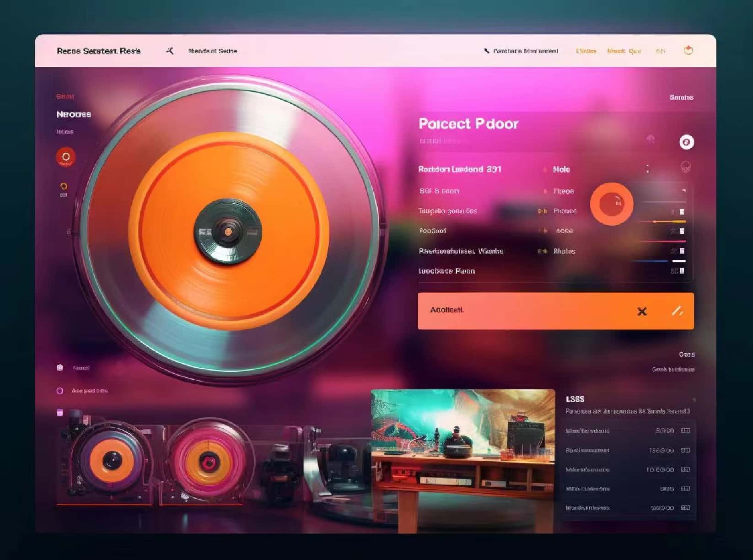Collapse the mixer panel with its small arrow
This screenshot has height=560, width=753.
684,190
